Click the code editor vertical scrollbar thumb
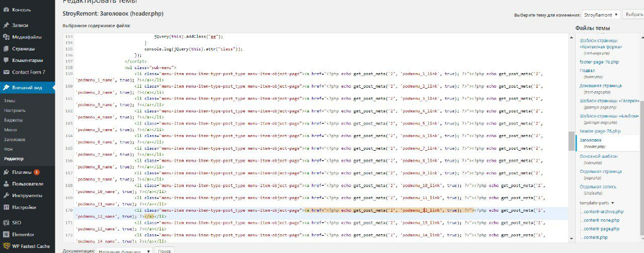Screen dimensions: 644x253 [x=571, y=140]
